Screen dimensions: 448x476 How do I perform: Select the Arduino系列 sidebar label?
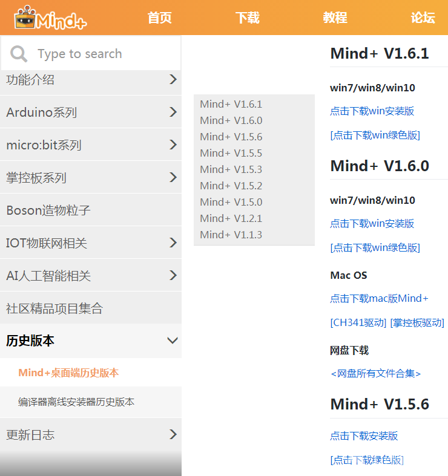pos(41,112)
